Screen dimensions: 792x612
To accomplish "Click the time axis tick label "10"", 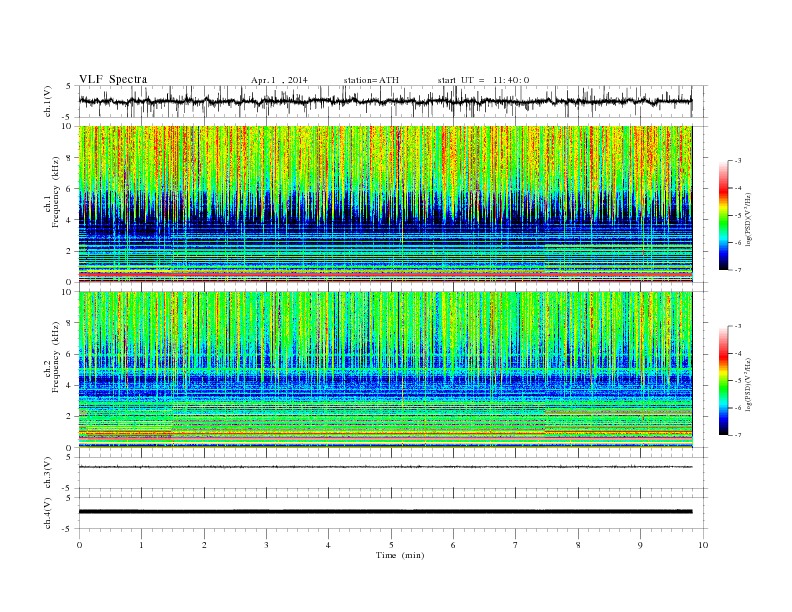I will point(703,545).
